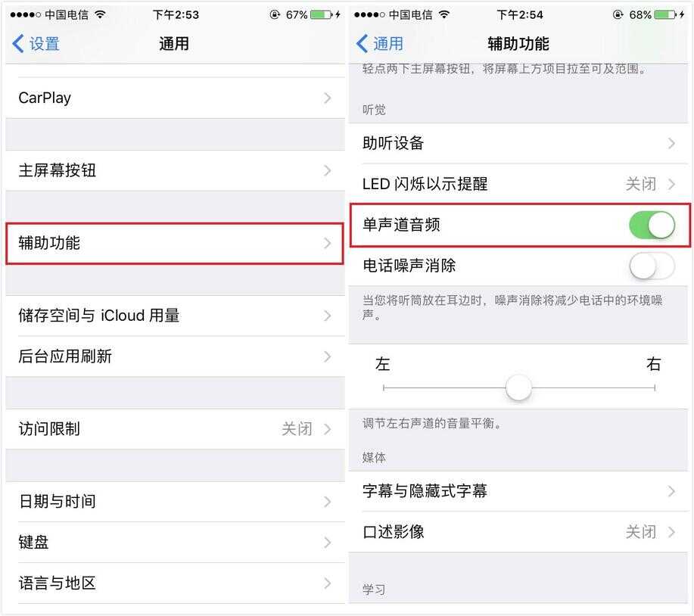Viewport: 694px width, 616px height.
Task: Enable the 电话噪声消除 switch
Action: click(652, 266)
